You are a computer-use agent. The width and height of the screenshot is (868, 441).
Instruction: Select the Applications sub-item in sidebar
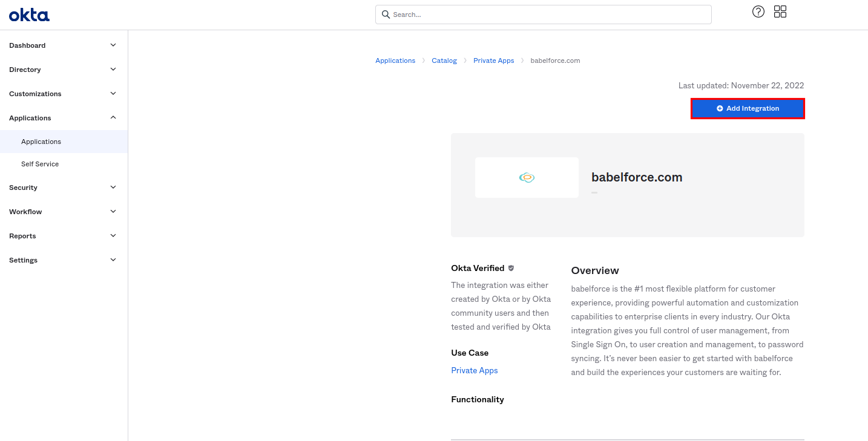[64, 142]
